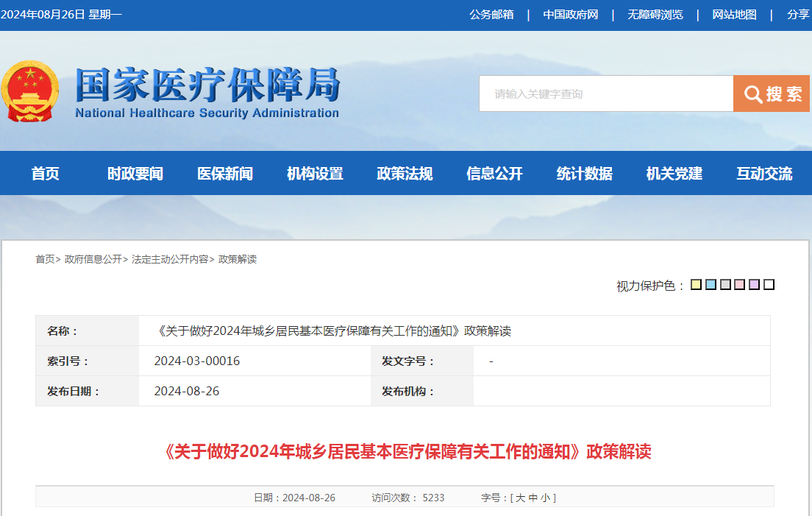Go to 统计数据 in the navigation bar
The height and width of the screenshot is (516, 812).
pos(584,174)
